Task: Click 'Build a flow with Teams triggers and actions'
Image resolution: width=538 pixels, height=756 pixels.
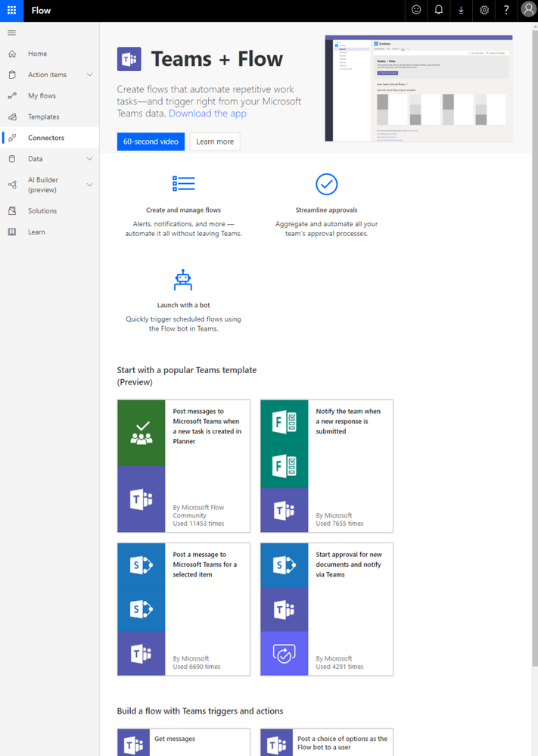Action: (x=200, y=711)
